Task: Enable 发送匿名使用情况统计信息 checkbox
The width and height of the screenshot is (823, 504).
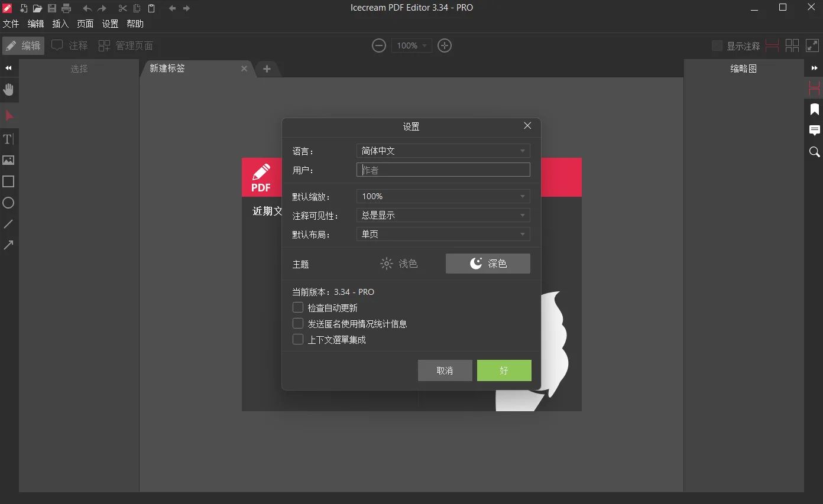Action: click(x=298, y=323)
